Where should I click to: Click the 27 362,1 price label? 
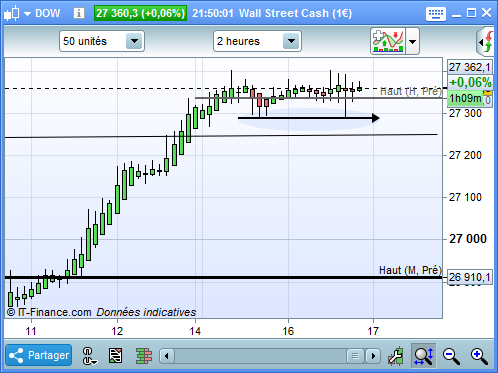[x=469, y=67]
